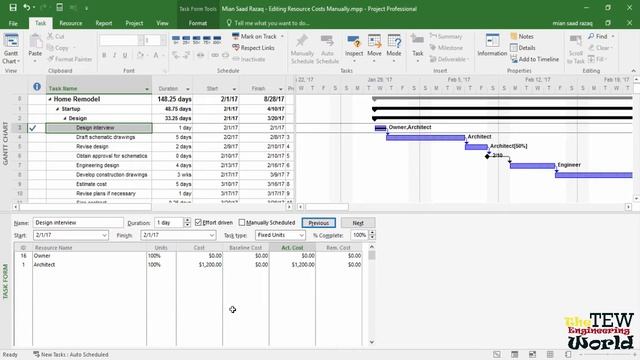Click the 50% complete icon
The height and width of the screenshot is (360, 640).
pyautogui.click(x=196, y=40)
